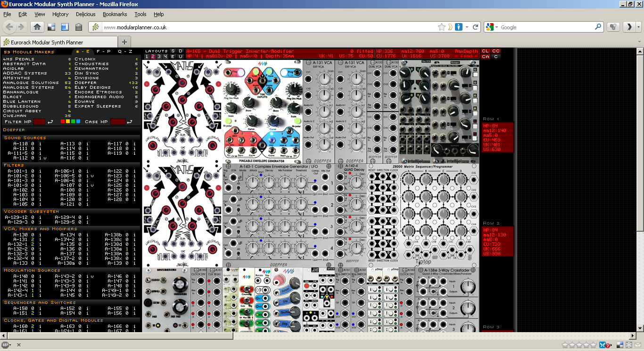This screenshot has height=351, width=644.
Task: Open the Bookmarks menu
Action: 115,14
